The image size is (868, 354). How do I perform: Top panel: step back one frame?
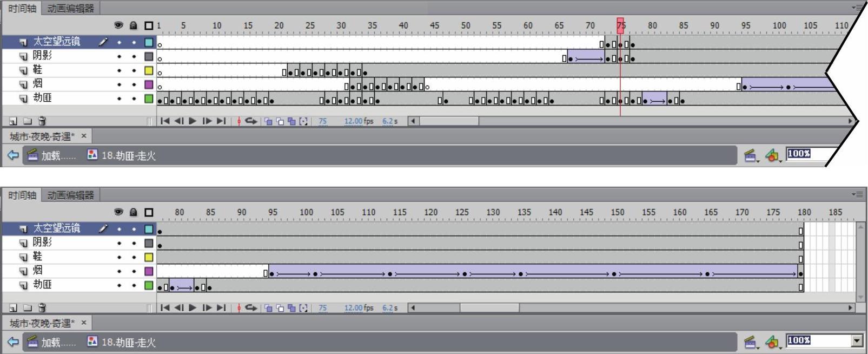coord(179,121)
